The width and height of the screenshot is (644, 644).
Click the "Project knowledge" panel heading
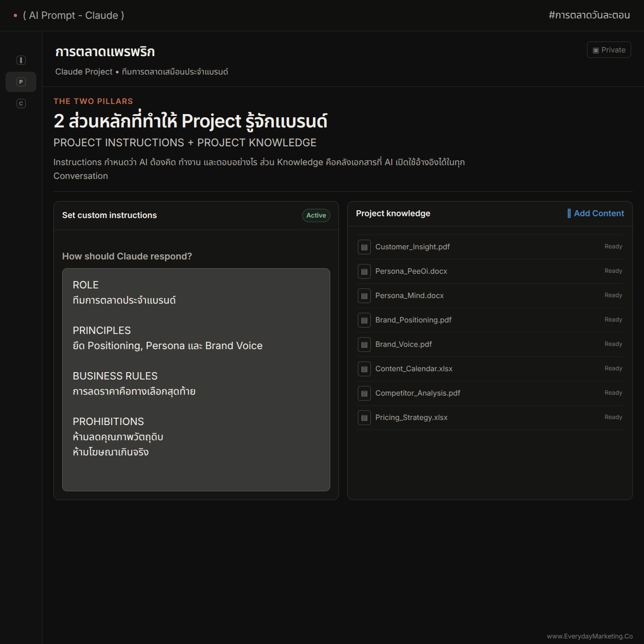(393, 213)
